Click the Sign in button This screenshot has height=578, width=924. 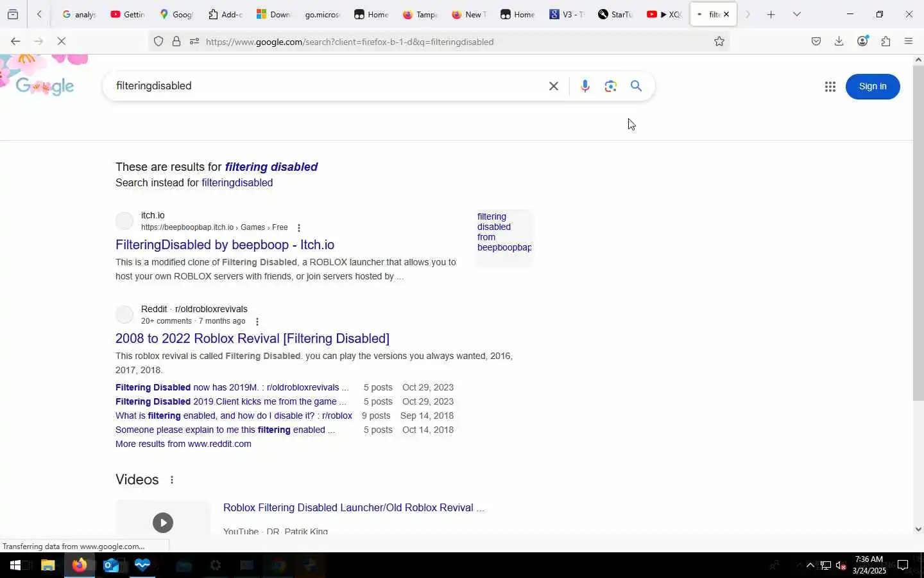(873, 87)
